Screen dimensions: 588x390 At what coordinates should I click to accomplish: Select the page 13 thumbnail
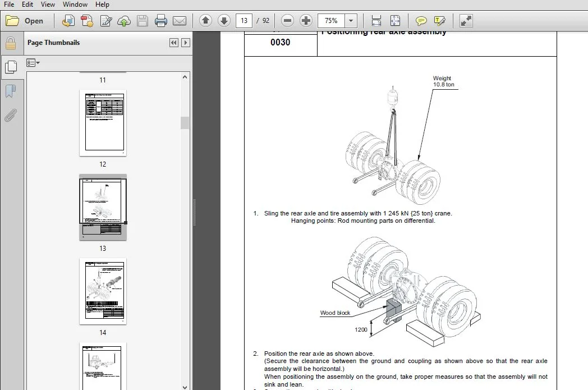point(103,207)
